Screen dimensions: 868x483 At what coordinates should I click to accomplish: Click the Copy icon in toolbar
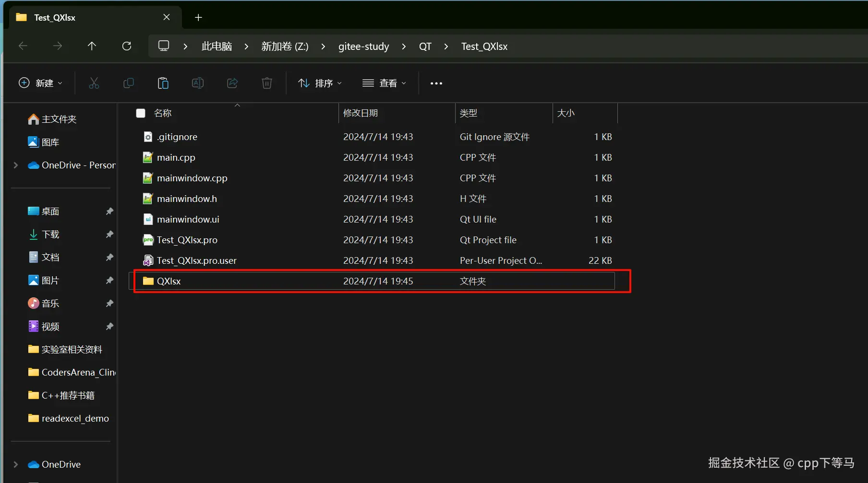click(x=129, y=83)
